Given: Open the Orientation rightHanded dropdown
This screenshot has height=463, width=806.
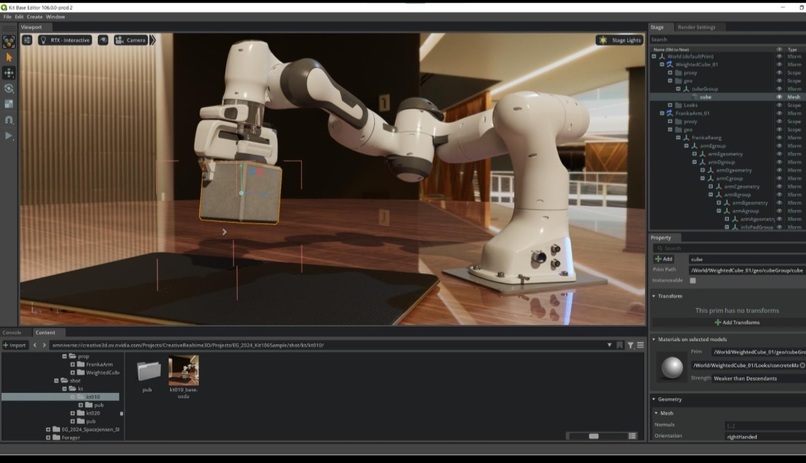Looking at the screenshot, I should [765, 437].
